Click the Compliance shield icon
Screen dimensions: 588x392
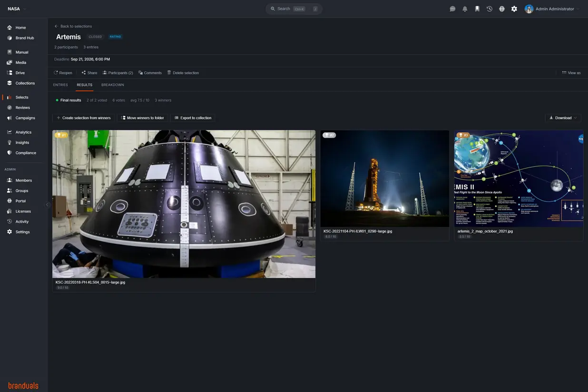coord(10,153)
